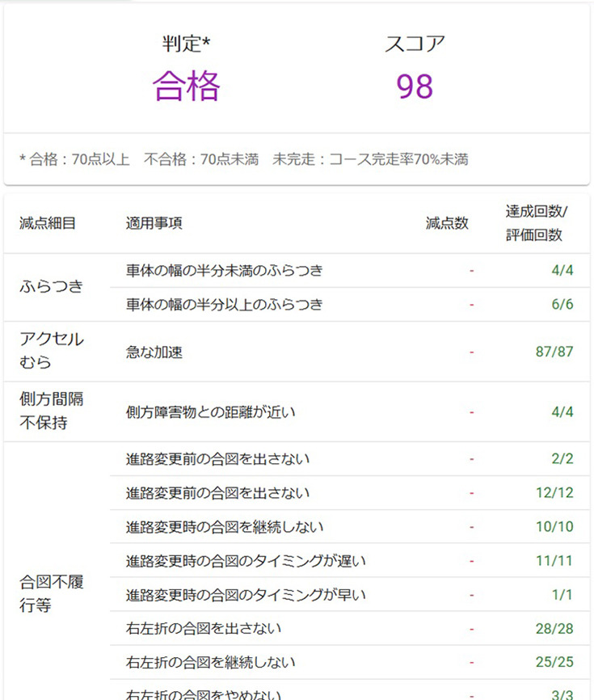Image resolution: width=594 pixels, height=700 pixels.
Task: Select the スコア heading label
Action: [x=415, y=44]
